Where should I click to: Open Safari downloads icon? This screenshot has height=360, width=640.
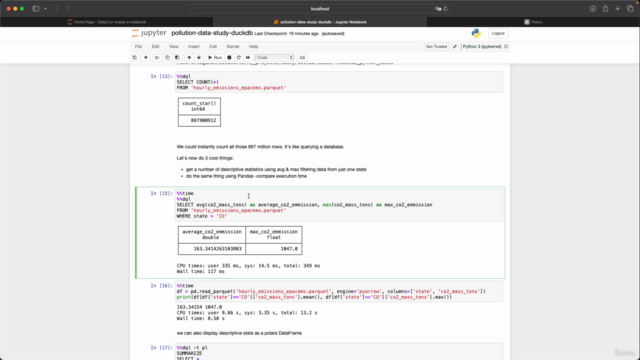(593, 9)
